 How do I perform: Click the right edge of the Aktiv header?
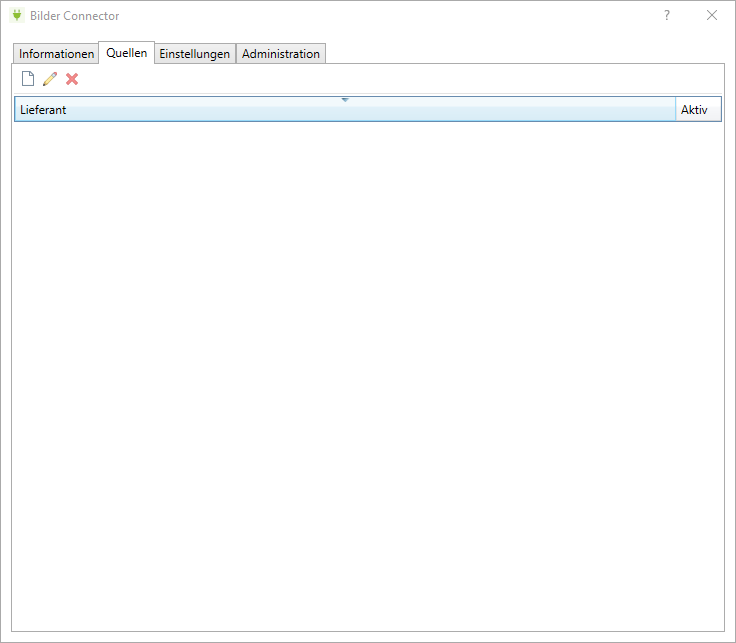pyautogui.click(x=720, y=110)
